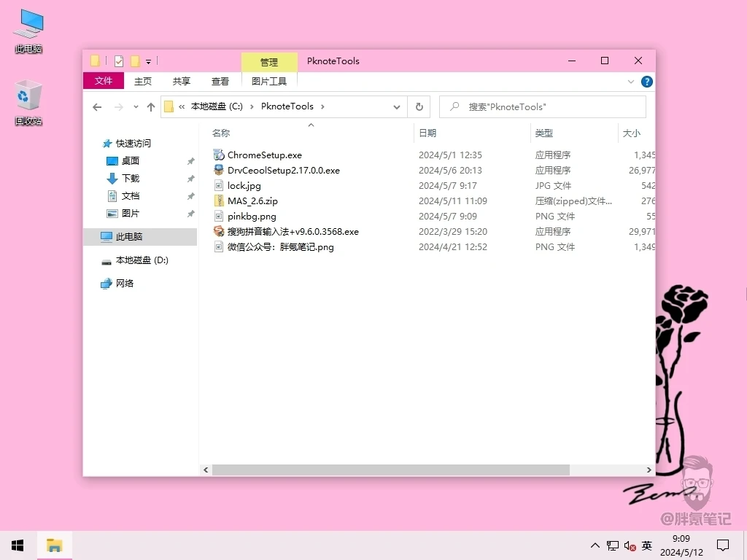Click the muted volume tray icon
Viewport: 747px width, 560px height.
pyautogui.click(x=630, y=545)
